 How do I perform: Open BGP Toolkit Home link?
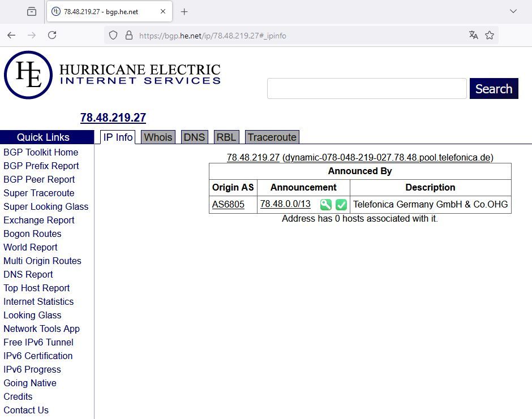41,152
